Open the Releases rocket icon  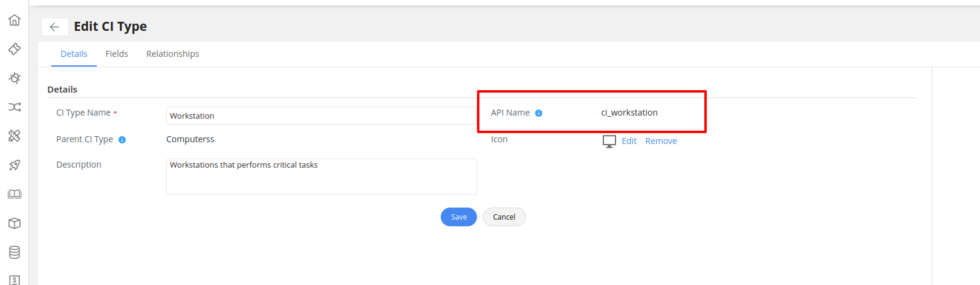[15, 165]
